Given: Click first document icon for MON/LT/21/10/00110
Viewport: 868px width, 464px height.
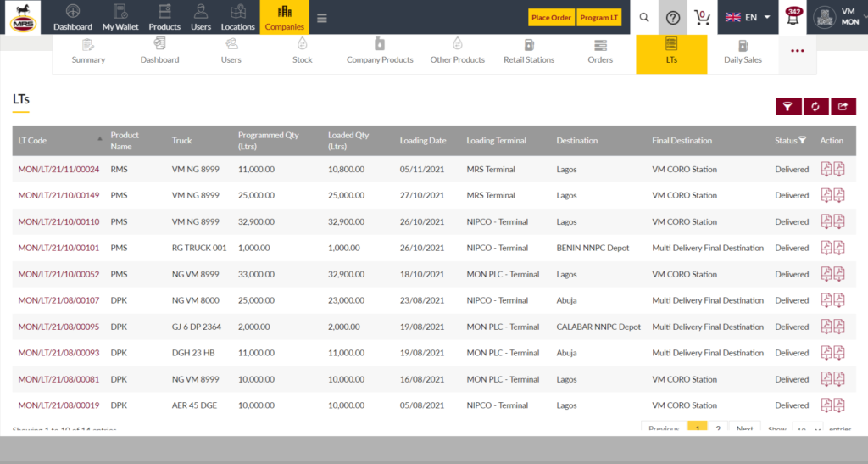Looking at the screenshot, I should [x=826, y=221].
